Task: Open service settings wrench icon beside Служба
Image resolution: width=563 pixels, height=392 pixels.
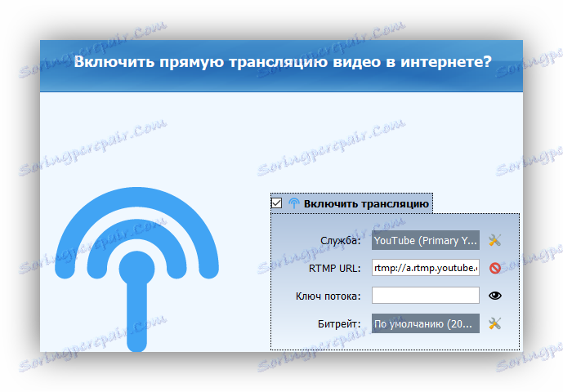Action: pyautogui.click(x=495, y=240)
